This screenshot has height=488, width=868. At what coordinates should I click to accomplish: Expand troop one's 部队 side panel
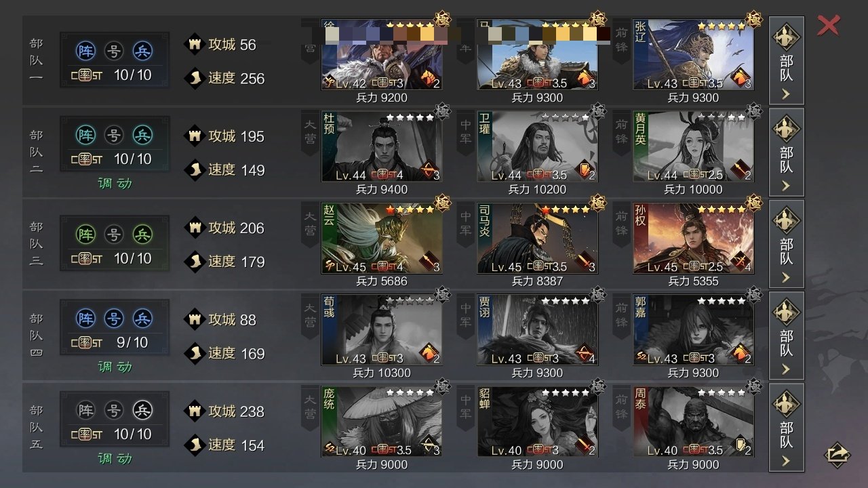click(786, 61)
